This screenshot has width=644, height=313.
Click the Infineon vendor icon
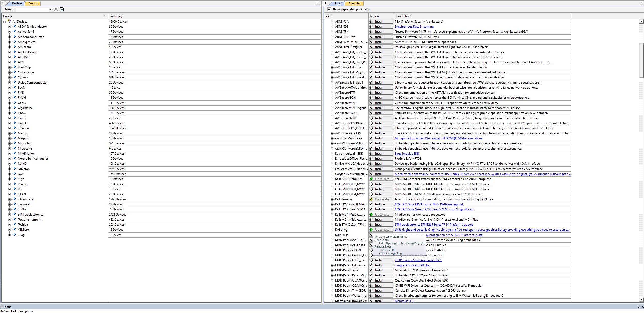15,128
